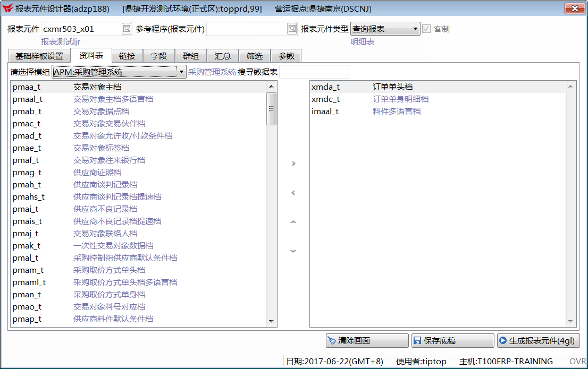Image resolution: width=588 pixels, height=369 pixels.
Task: Switch to the 群组 tab
Action: point(191,56)
